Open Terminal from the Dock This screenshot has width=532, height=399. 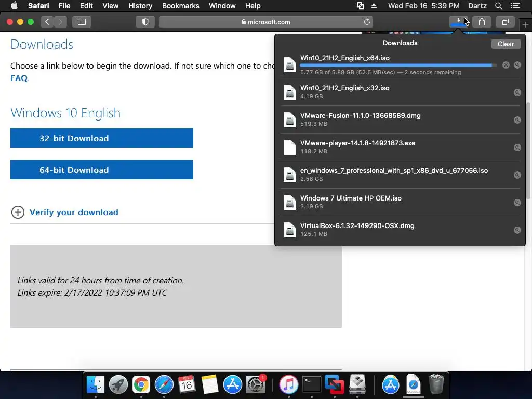(312, 384)
